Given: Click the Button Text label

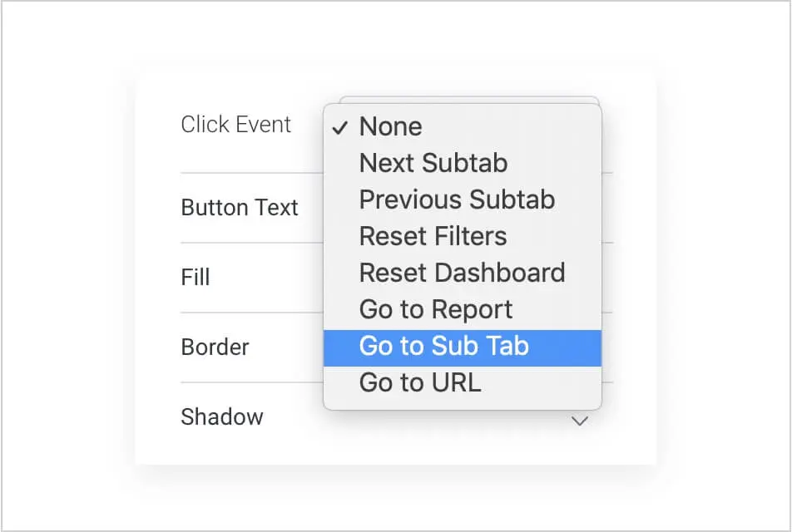Looking at the screenshot, I should click(x=240, y=207).
